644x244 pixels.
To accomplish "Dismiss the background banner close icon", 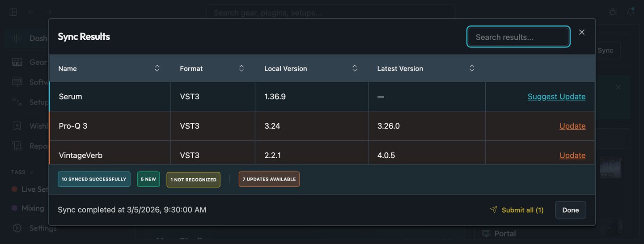I will tap(619, 87).
